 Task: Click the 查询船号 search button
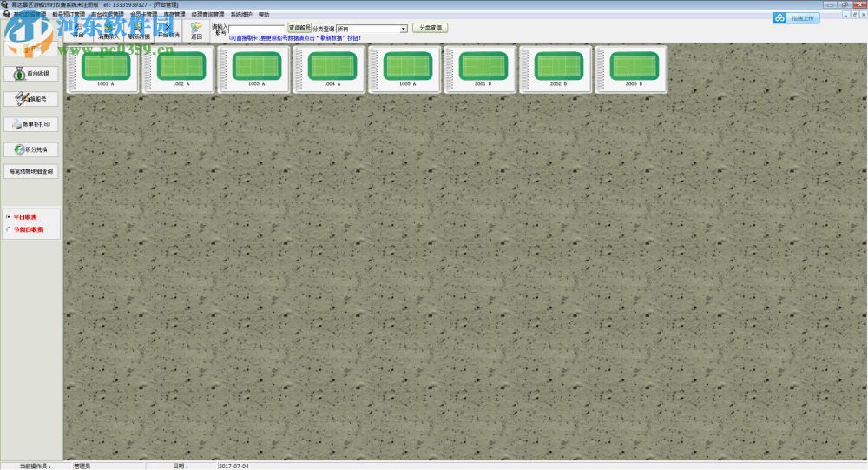point(299,28)
